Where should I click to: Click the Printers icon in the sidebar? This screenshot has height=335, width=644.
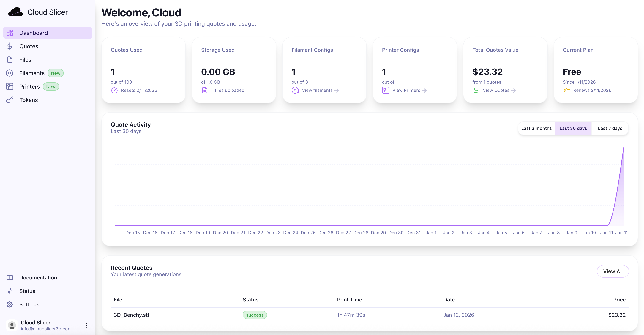tap(10, 86)
